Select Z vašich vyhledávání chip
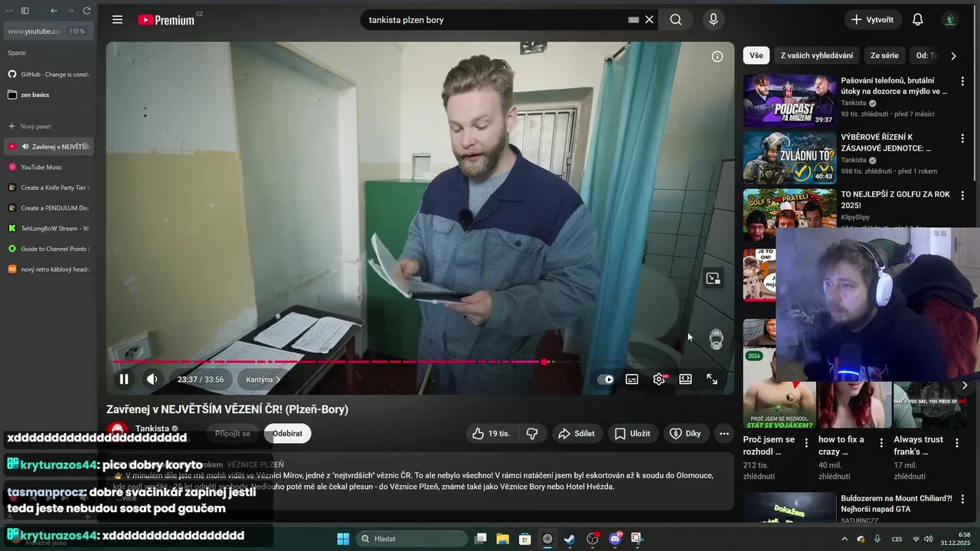This screenshot has width=980, height=551. (816, 55)
